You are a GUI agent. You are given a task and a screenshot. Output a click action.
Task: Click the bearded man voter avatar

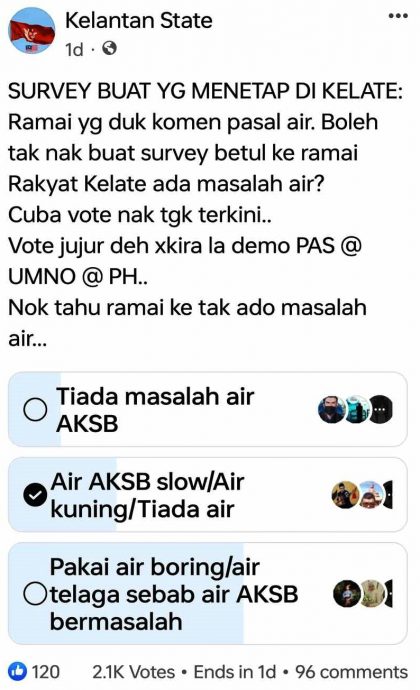(332, 409)
